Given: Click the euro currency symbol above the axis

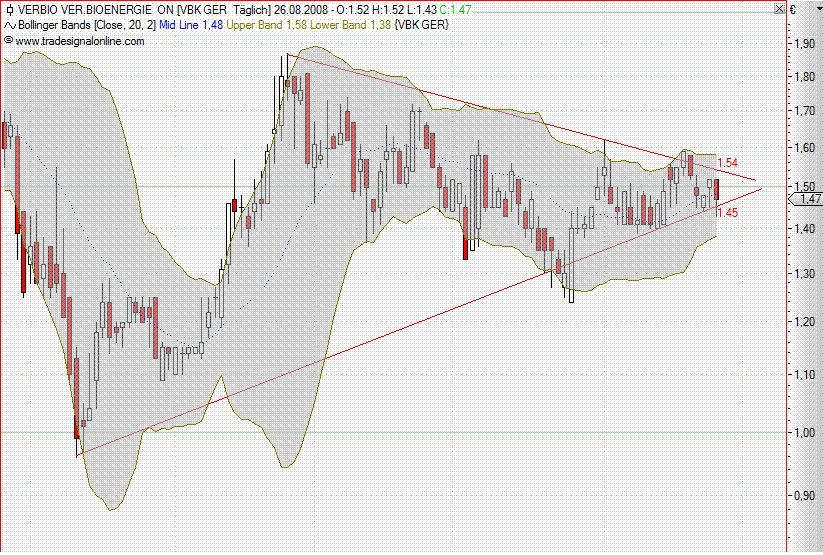Looking at the screenshot, I should [793, 9].
